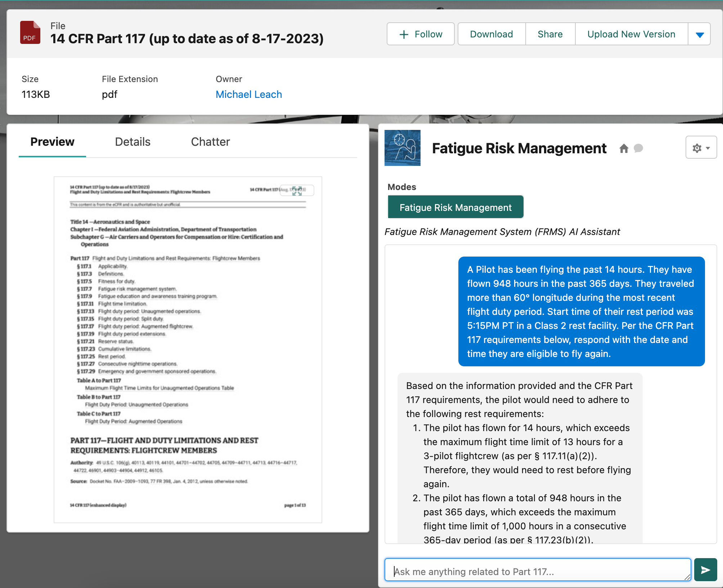Click the PDF page preview thumbnail

coord(188,349)
